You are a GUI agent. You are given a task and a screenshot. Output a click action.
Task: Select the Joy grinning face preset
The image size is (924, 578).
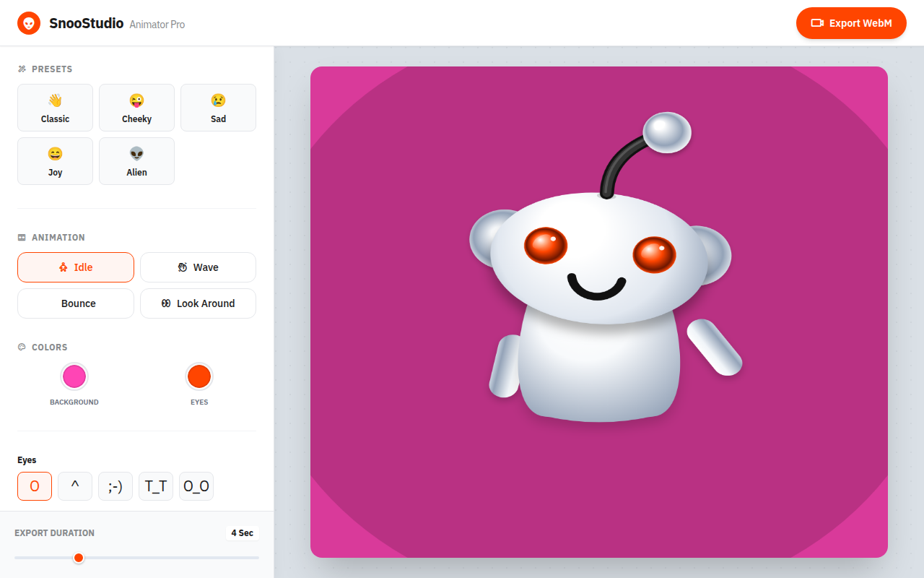(x=55, y=161)
